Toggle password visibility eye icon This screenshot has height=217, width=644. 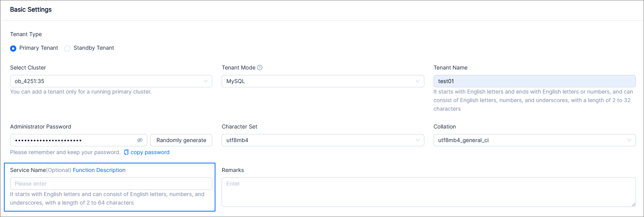click(x=140, y=140)
